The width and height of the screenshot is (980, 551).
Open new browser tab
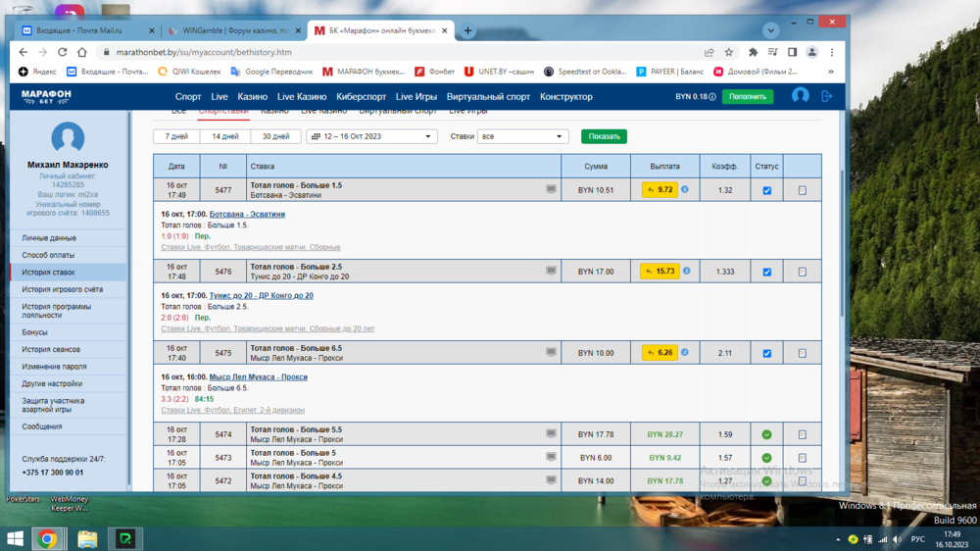point(467,30)
